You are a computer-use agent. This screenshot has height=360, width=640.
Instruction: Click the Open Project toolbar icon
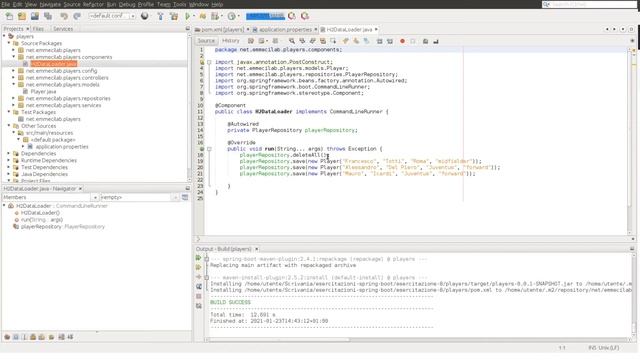pos(35,16)
